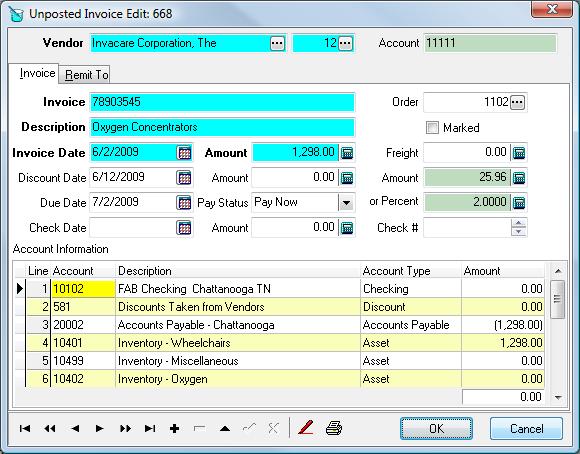
Task: Click the Freight calculator icon
Action: [x=519, y=152]
